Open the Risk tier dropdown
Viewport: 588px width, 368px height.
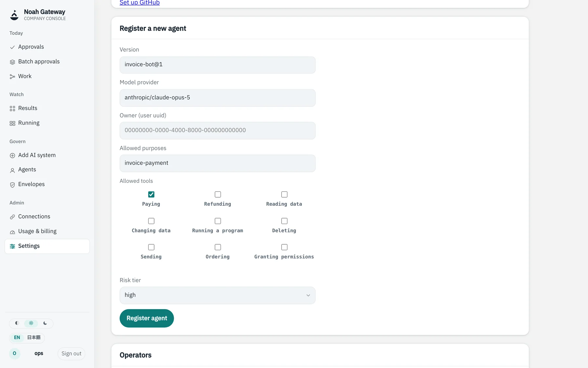(218, 295)
